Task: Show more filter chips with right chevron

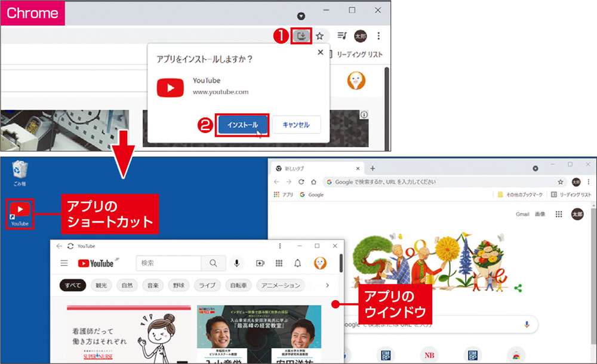Action: pos(327,285)
